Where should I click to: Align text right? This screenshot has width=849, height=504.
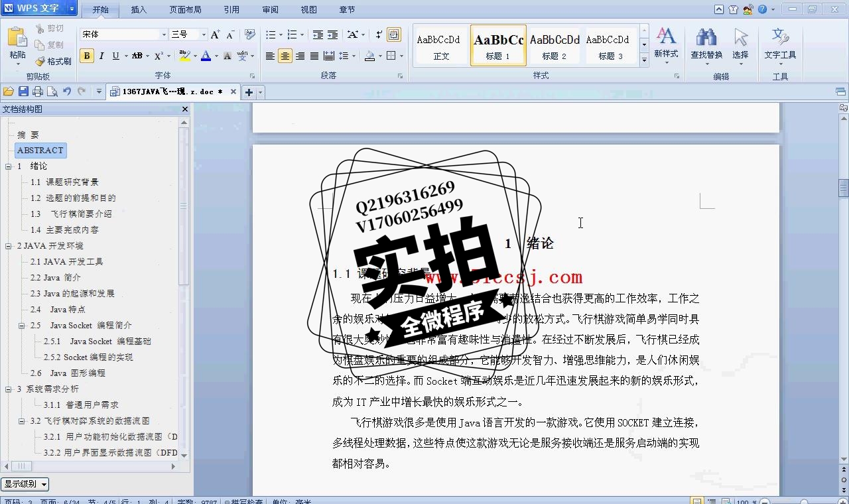click(x=300, y=56)
